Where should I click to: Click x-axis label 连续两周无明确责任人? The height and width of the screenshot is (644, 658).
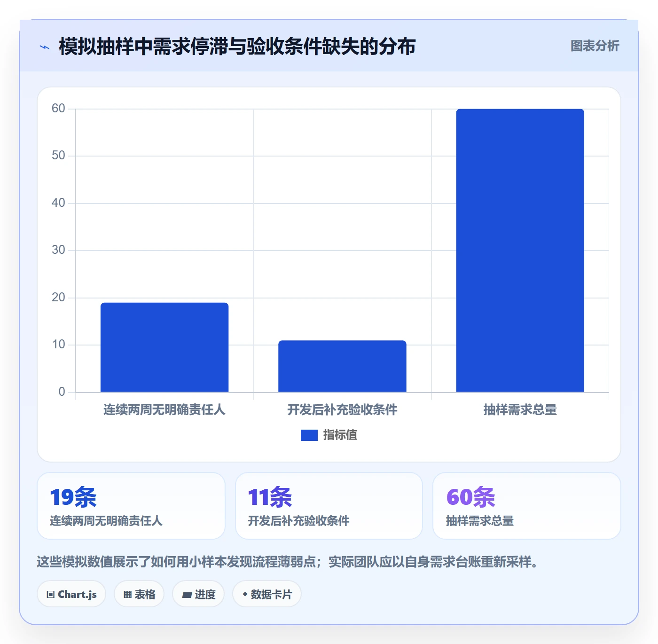[164, 410]
